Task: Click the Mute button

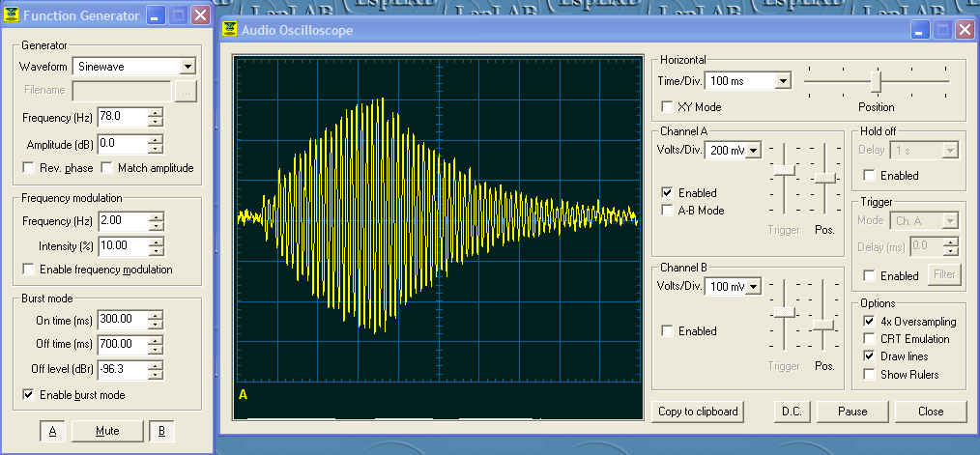Action: click(x=107, y=431)
